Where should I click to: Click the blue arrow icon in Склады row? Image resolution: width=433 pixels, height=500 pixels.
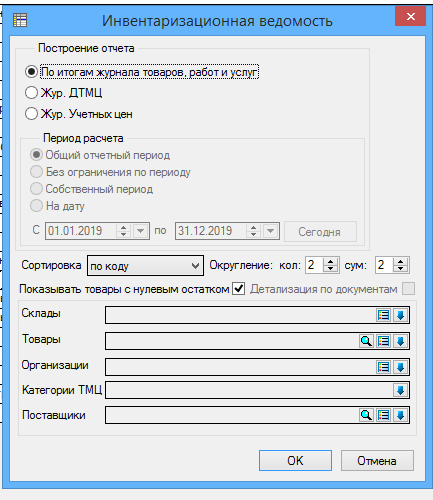(400, 315)
